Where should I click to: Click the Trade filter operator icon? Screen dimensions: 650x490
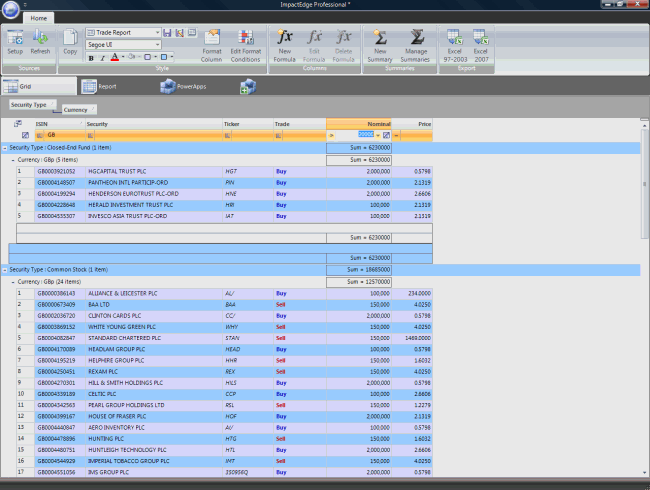(x=278, y=136)
